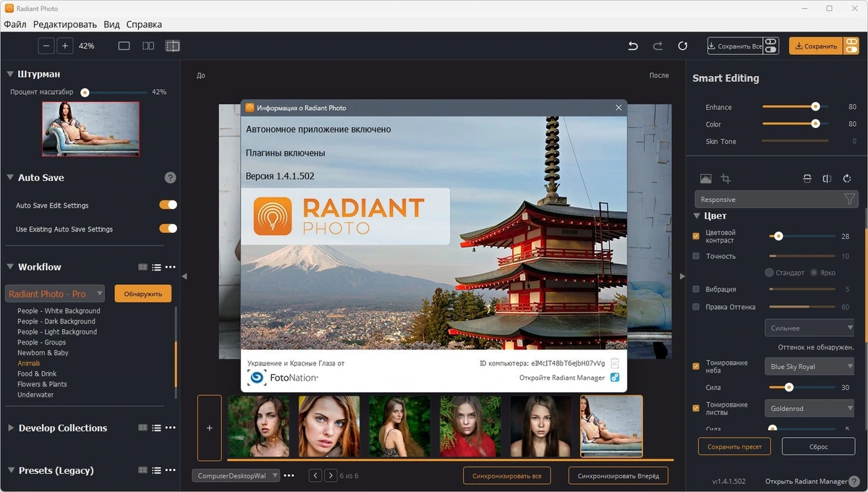Select the Стандарт radio button
Image resolution: width=868 pixels, height=492 pixels.
pyautogui.click(x=770, y=273)
